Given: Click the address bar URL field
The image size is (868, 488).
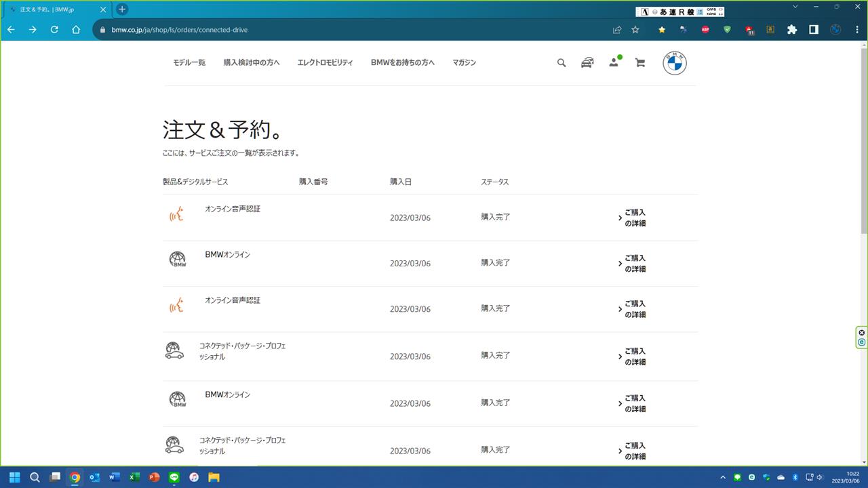Looking at the screenshot, I should click(x=353, y=30).
